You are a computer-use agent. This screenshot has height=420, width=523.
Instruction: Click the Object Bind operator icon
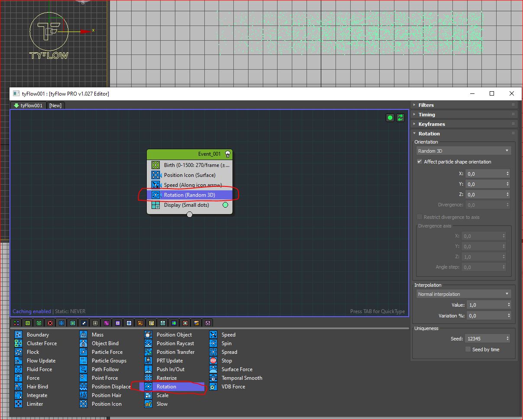pos(84,343)
